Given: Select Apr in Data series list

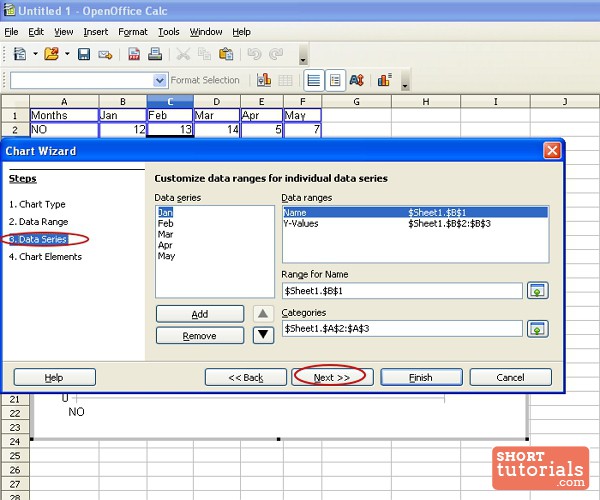Looking at the screenshot, I should click(165, 245).
